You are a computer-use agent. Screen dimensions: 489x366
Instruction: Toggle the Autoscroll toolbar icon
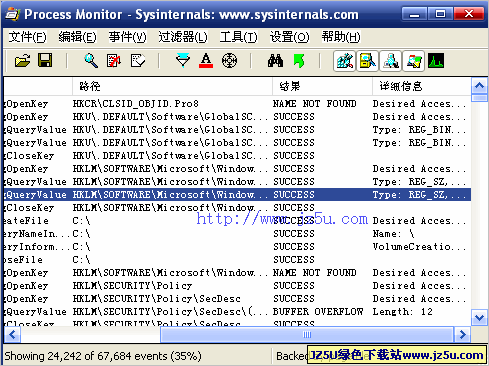click(x=114, y=61)
